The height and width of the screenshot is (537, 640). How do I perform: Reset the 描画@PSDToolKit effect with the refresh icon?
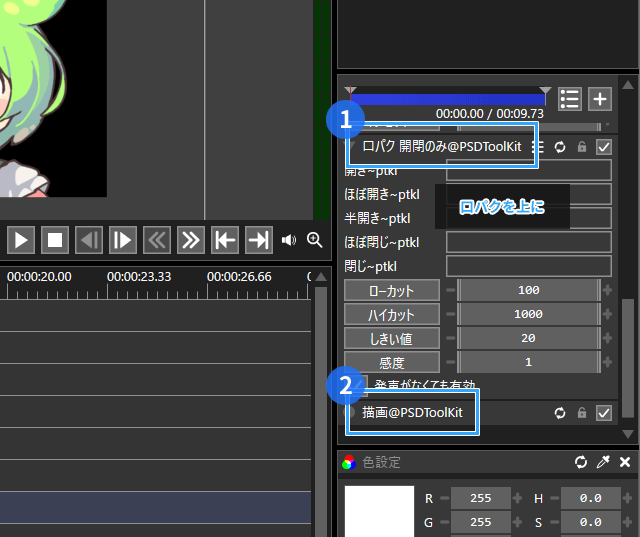coord(560,413)
